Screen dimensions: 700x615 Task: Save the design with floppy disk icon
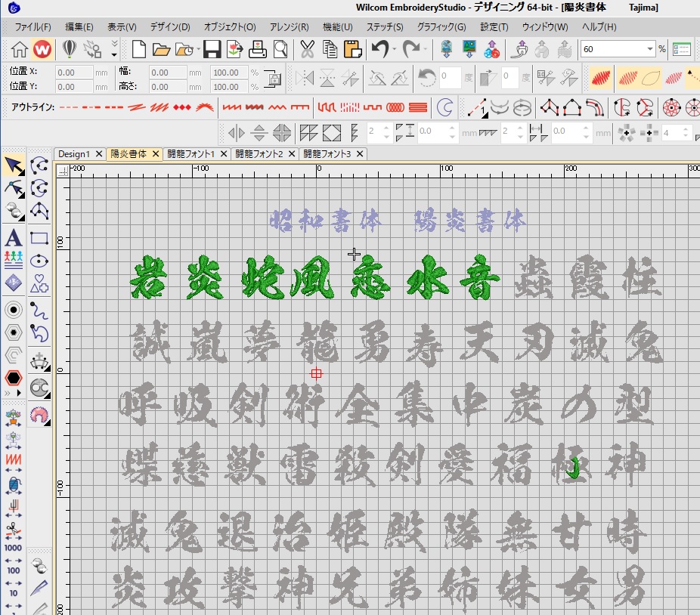click(x=212, y=49)
